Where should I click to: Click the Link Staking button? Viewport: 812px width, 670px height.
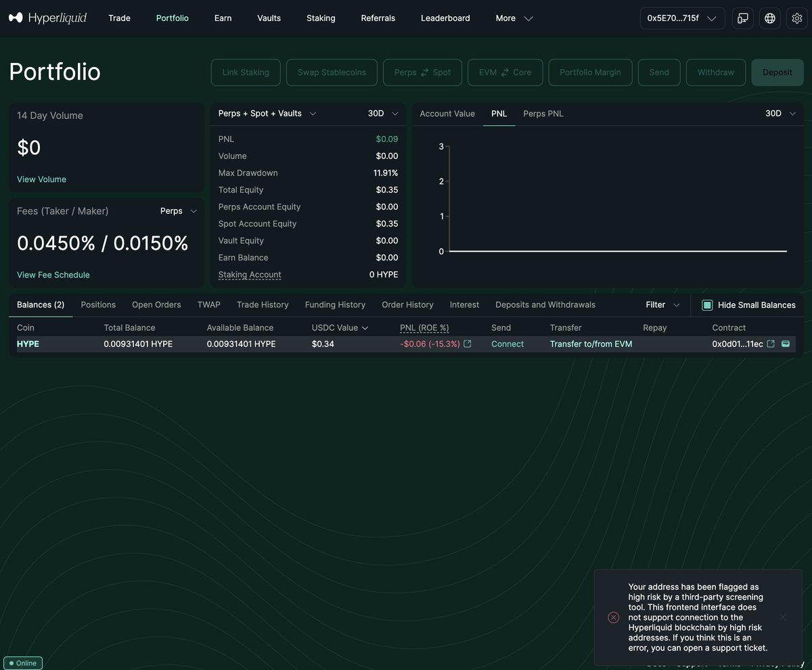(x=246, y=72)
